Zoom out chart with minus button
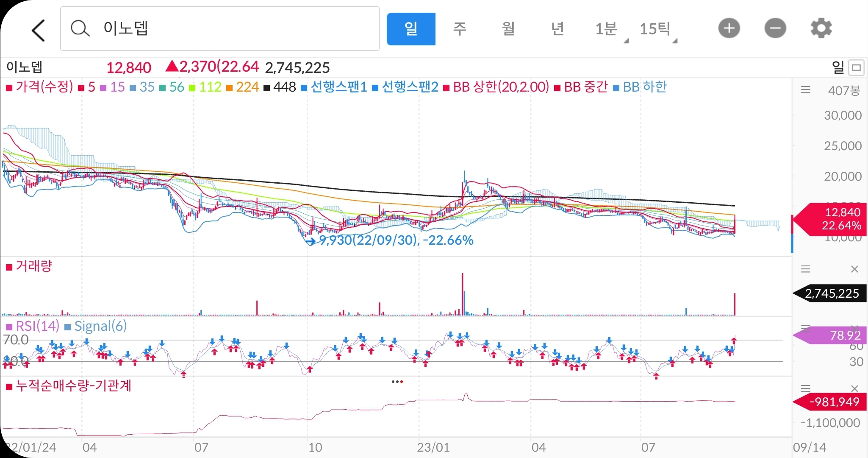Image resolution: width=868 pixels, height=458 pixels. [x=775, y=29]
